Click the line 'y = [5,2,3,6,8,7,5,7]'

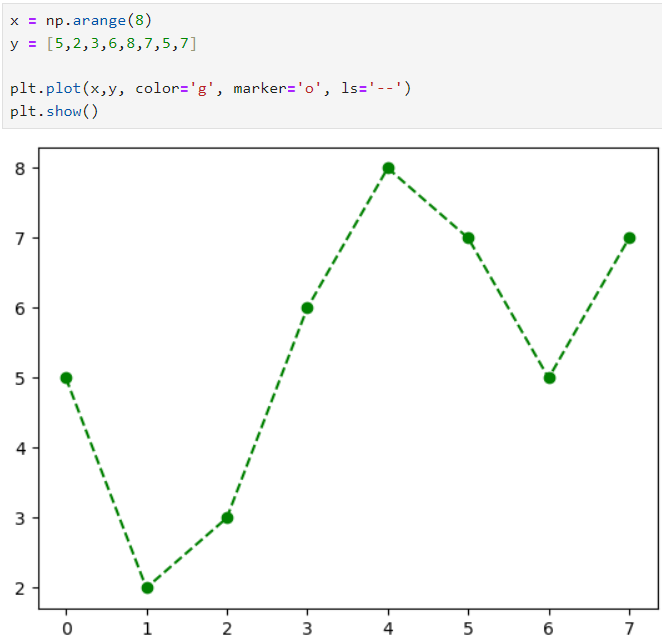tap(103, 43)
